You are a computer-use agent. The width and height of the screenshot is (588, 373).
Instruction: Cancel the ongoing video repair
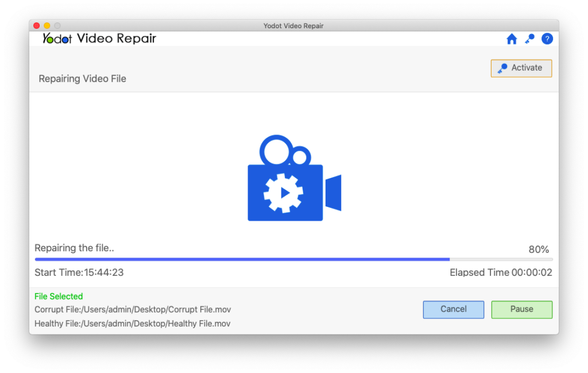tap(453, 309)
